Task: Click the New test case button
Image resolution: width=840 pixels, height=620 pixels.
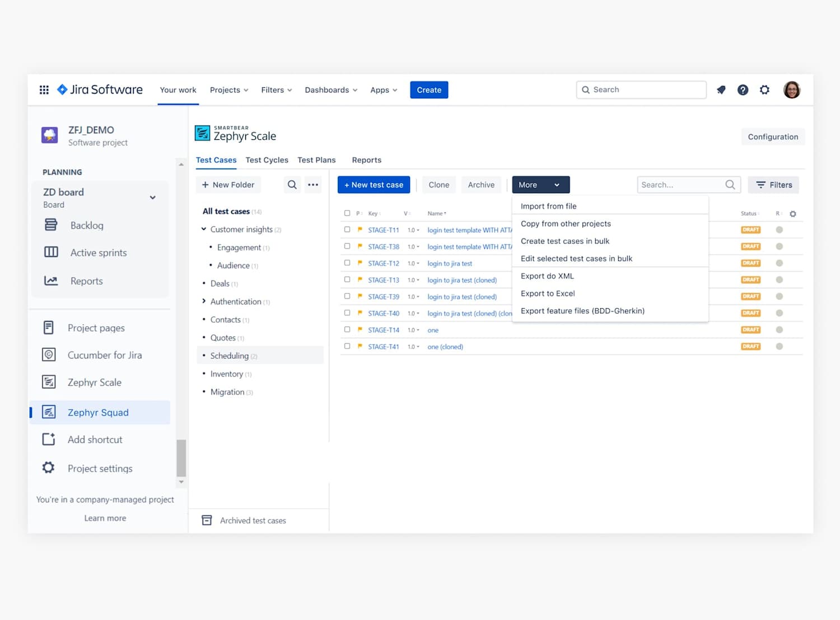Action: click(x=374, y=185)
